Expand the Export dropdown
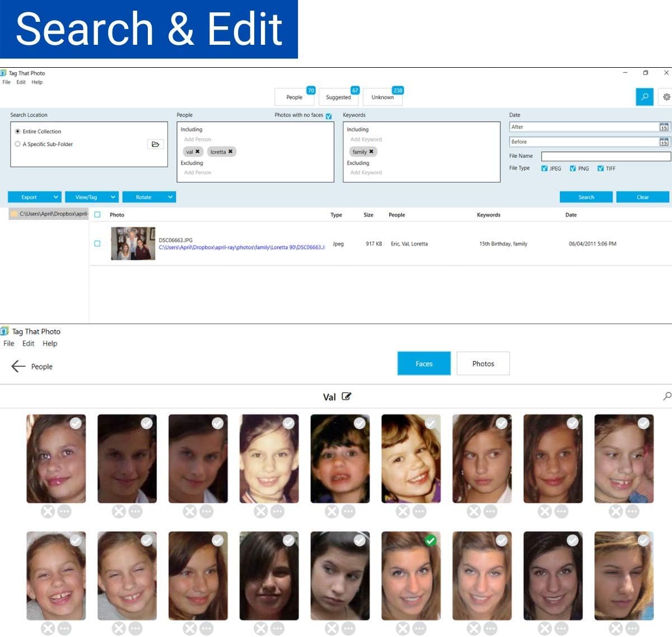Screen dimensions: 672x637 point(56,197)
